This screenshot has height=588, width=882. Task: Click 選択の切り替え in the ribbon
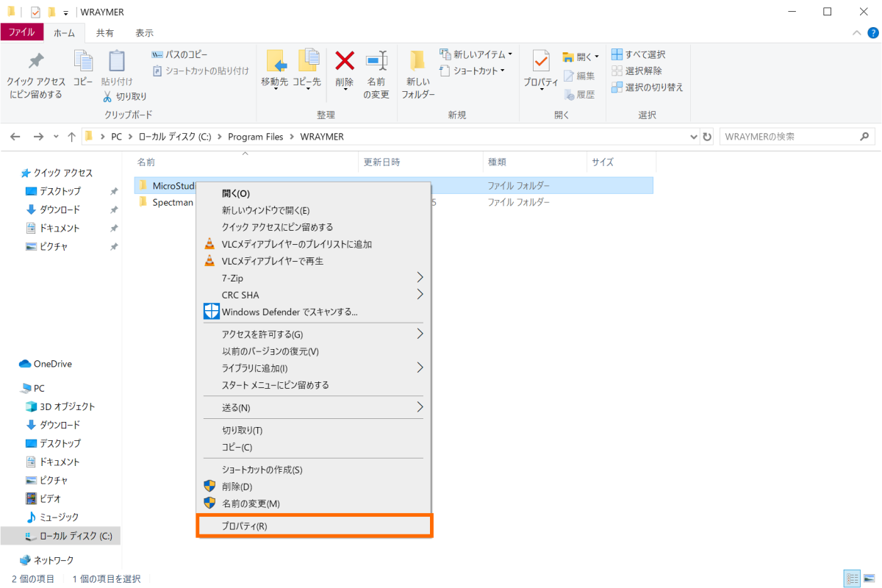pos(648,87)
